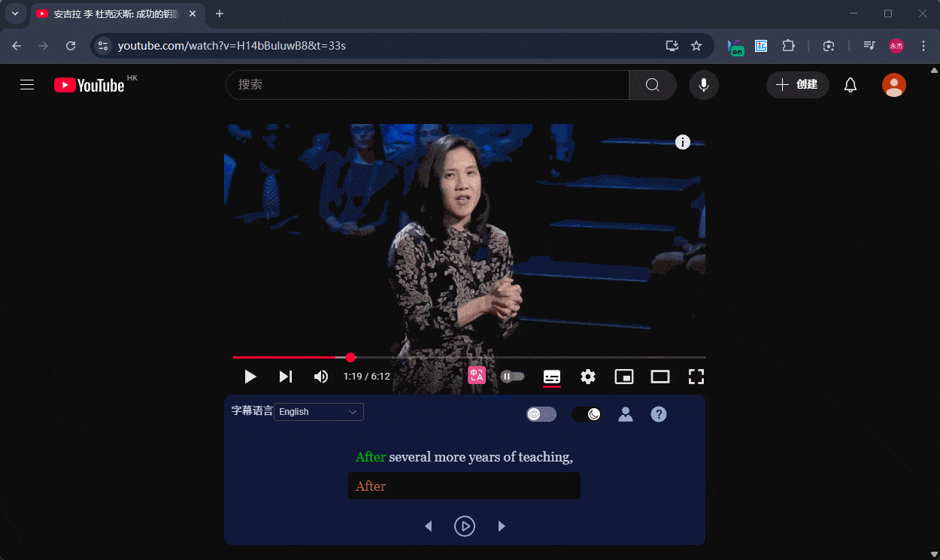
Task: Open the YouTube hamburger guide menu
Action: click(27, 85)
